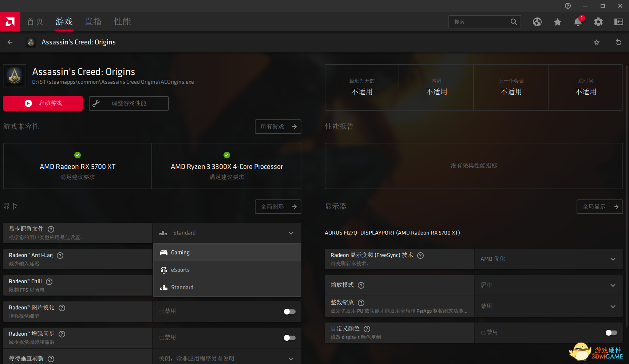Image resolution: width=629 pixels, height=364 pixels.
Task: Open the help question mark icon in title bar
Action: tap(568, 6)
